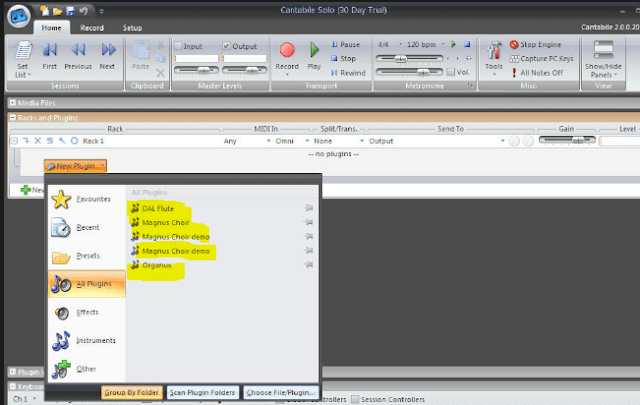Select the All Plugins category
This screenshot has width=640, height=405.
point(87,284)
